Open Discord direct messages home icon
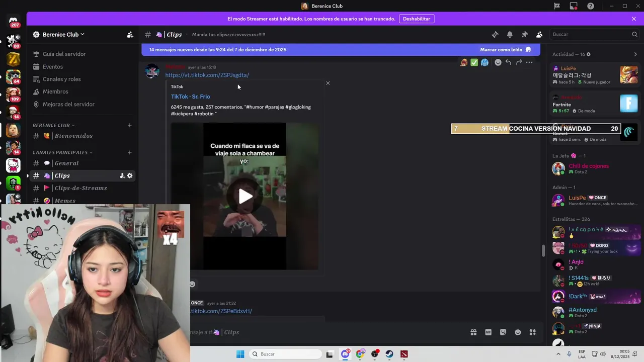Image resolution: width=644 pixels, height=362 pixels. [x=14, y=22]
